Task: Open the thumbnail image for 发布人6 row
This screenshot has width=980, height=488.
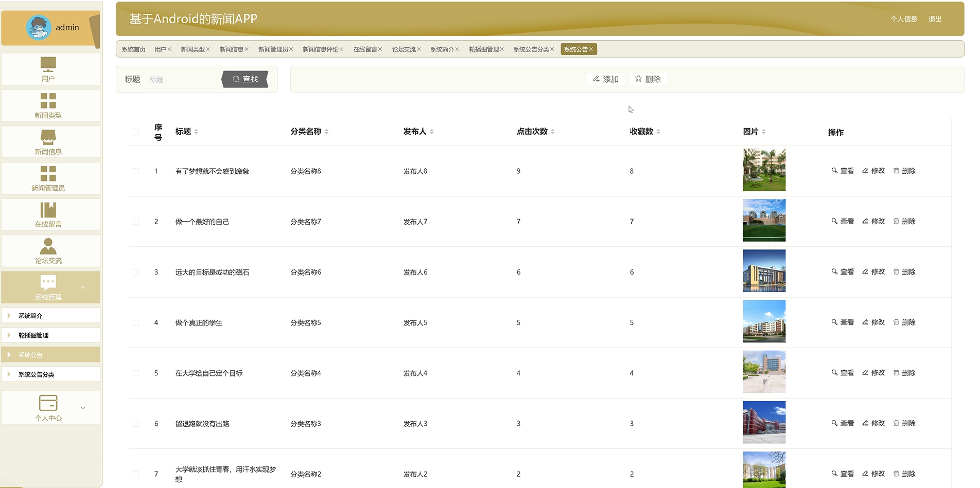Action: (x=764, y=271)
